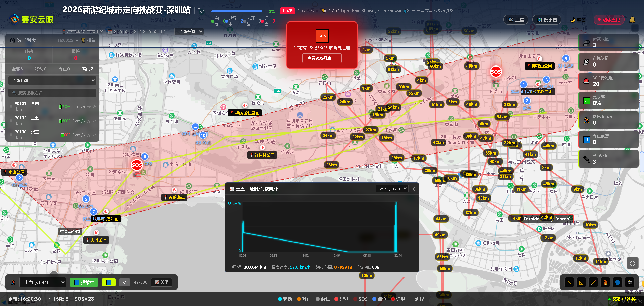This screenshot has width=644, height=306.
Task: Click SOS marker near 莲花山公园
Action: [496, 72]
